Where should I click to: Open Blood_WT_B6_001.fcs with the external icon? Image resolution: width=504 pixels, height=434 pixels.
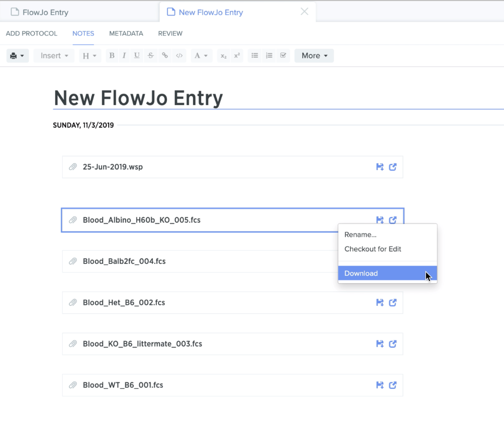[393, 385]
